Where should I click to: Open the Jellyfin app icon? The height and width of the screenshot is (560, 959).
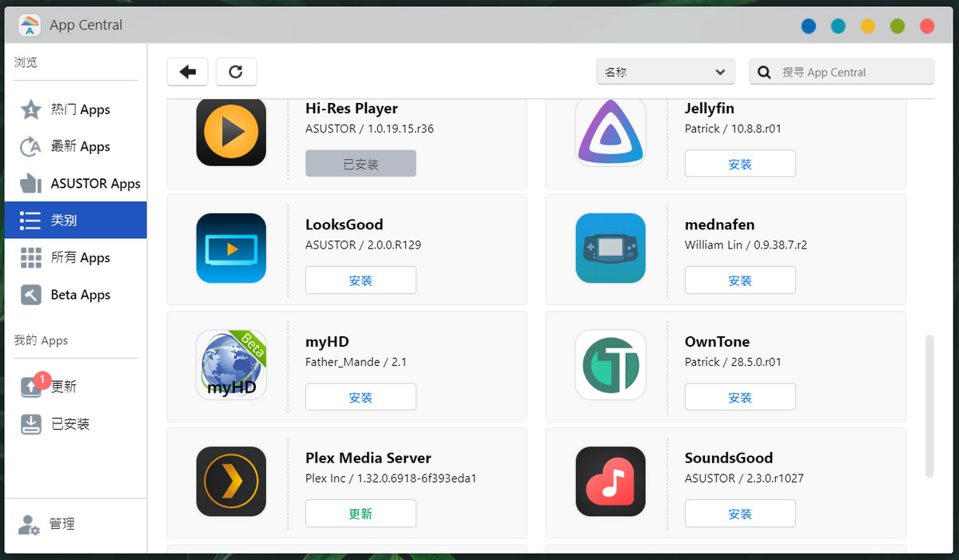tap(611, 132)
